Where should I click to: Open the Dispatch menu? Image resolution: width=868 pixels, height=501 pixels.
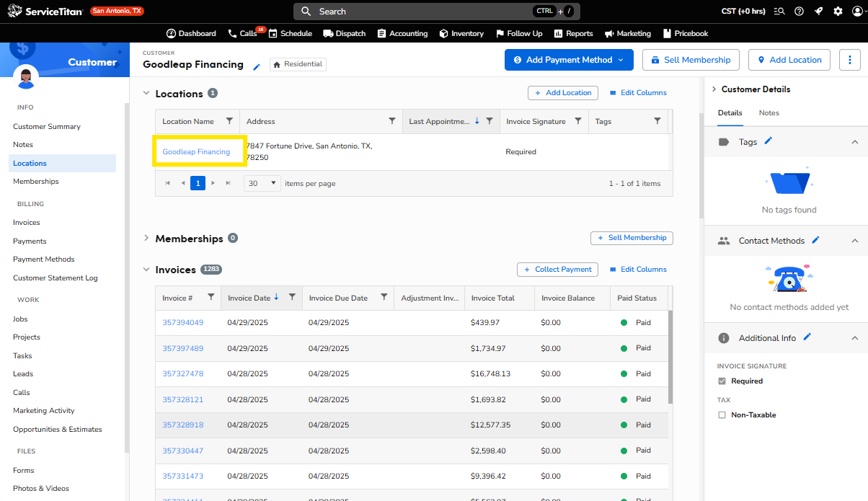(x=345, y=33)
